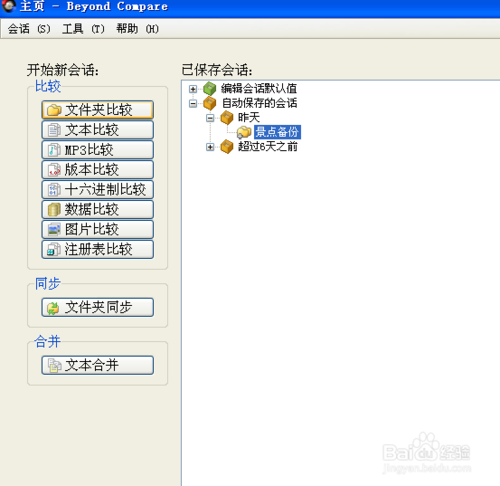
Task: Click the database icon on 数据比较 button
Action: [54, 210]
